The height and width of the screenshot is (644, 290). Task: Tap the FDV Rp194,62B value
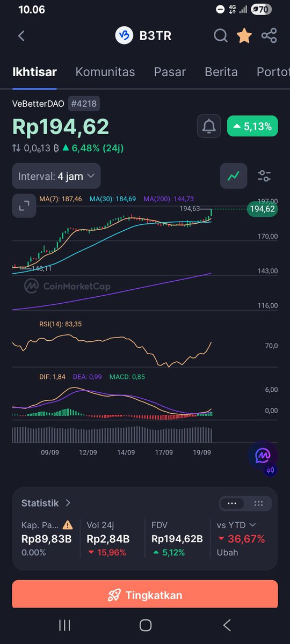tap(177, 539)
